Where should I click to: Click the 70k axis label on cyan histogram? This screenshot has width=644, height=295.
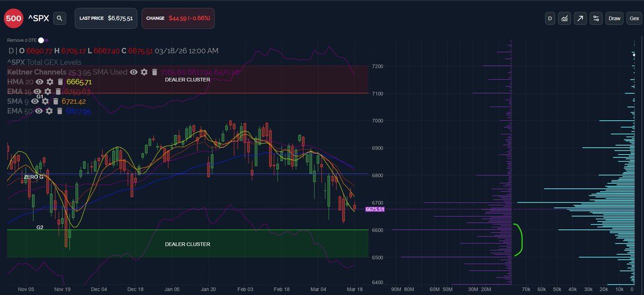point(526,289)
